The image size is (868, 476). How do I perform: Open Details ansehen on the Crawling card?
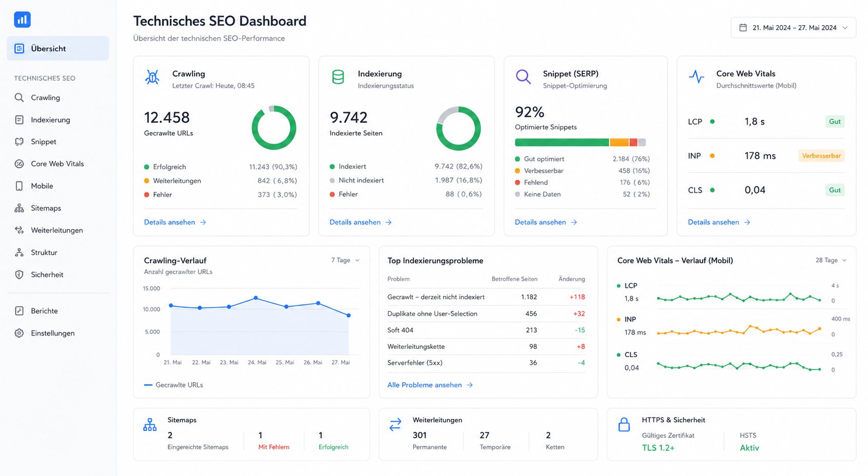tap(175, 222)
